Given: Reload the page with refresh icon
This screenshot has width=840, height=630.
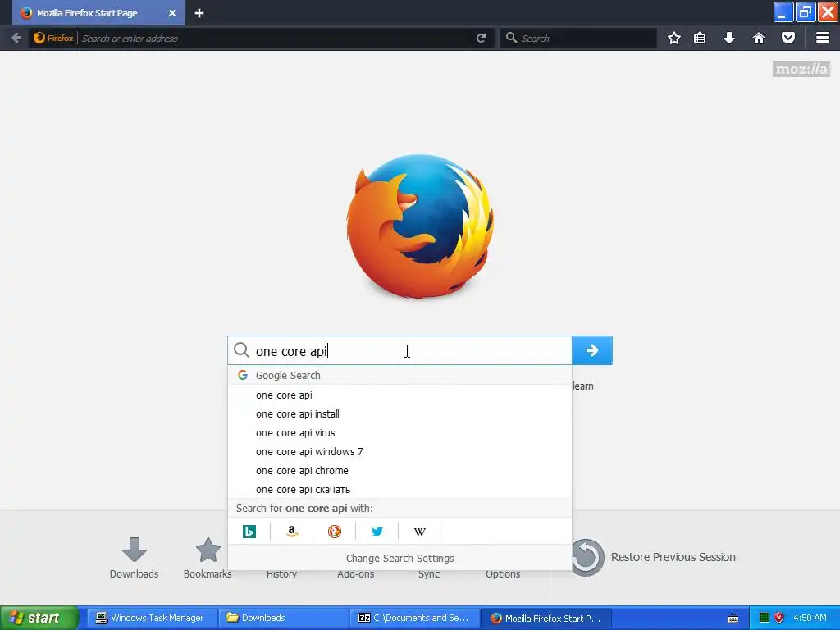Looking at the screenshot, I should click(481, 38).
